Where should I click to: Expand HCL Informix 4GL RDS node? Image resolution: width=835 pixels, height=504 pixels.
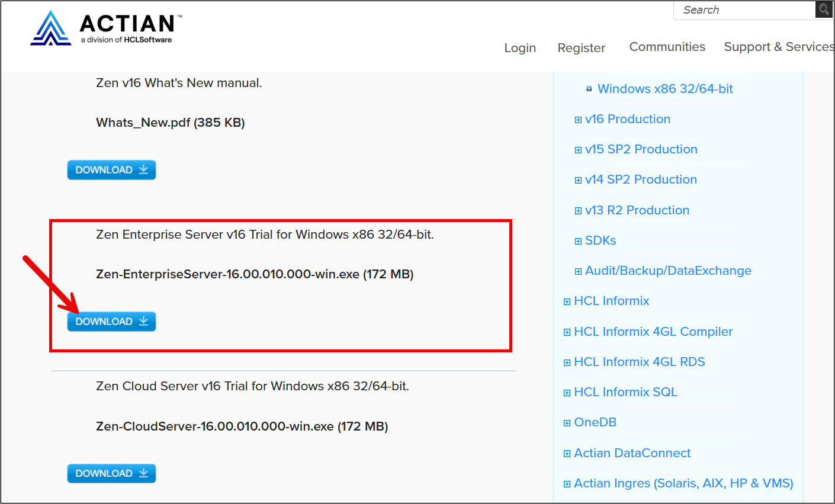567,362
